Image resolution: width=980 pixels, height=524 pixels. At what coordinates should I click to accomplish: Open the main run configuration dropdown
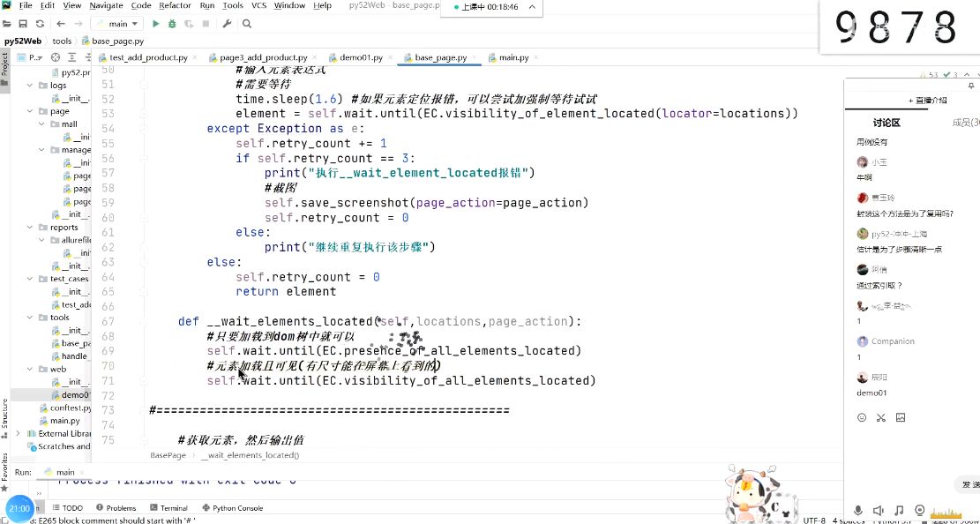click(x=117, y=24)
